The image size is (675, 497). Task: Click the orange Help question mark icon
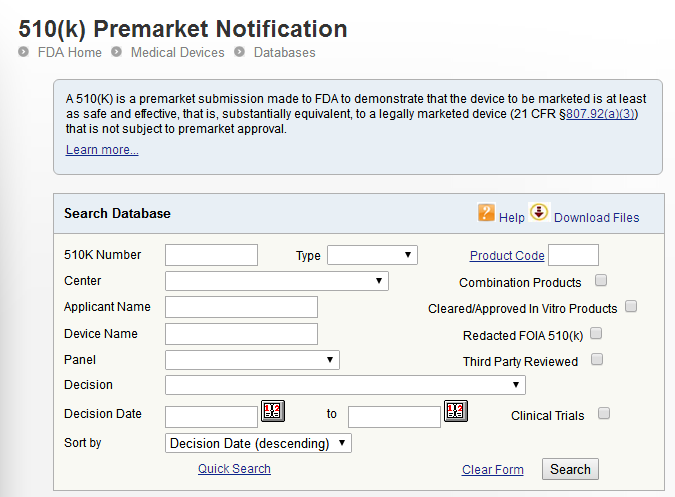coord(487,212)
